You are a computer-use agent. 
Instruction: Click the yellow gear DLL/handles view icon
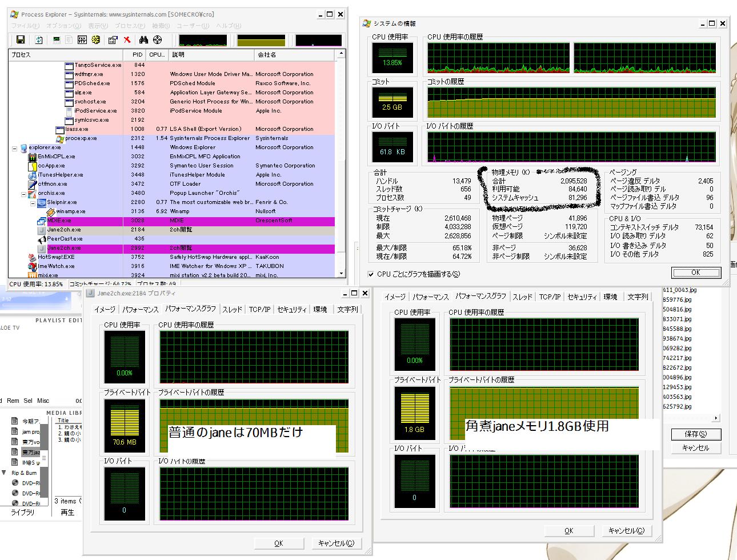click(95, 39)
